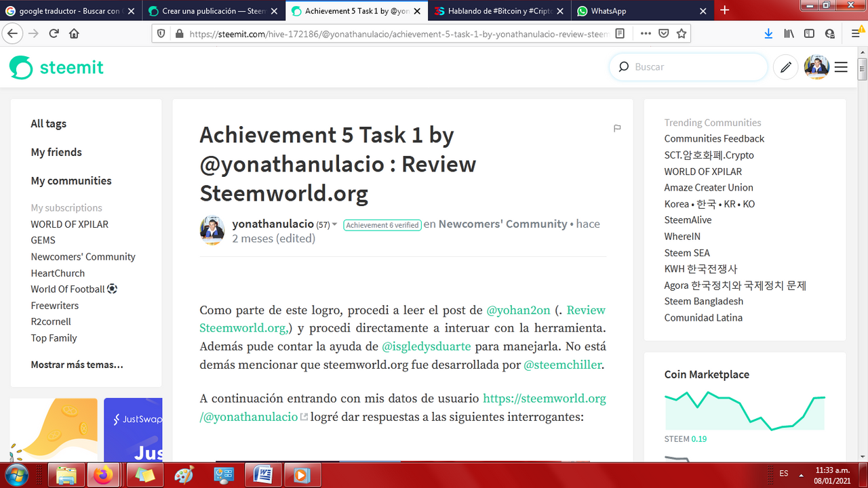Screen dimensions: 868x488
Task: Open user avatar in steemit header
Action: (x=816, y=67)
